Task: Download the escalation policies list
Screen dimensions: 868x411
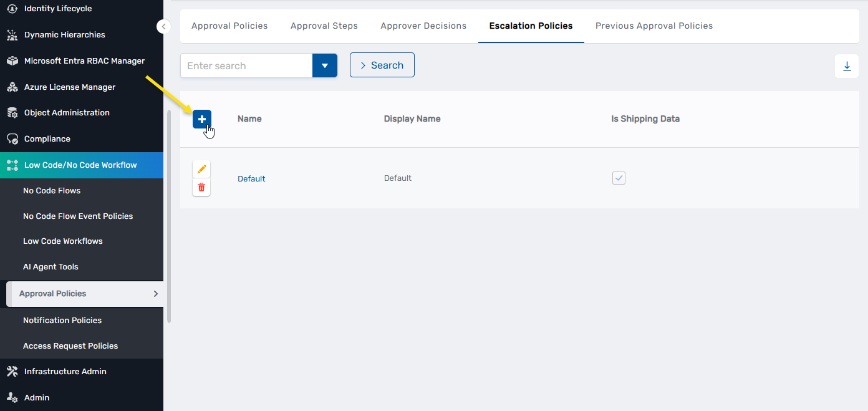Action: pos(846,65)
